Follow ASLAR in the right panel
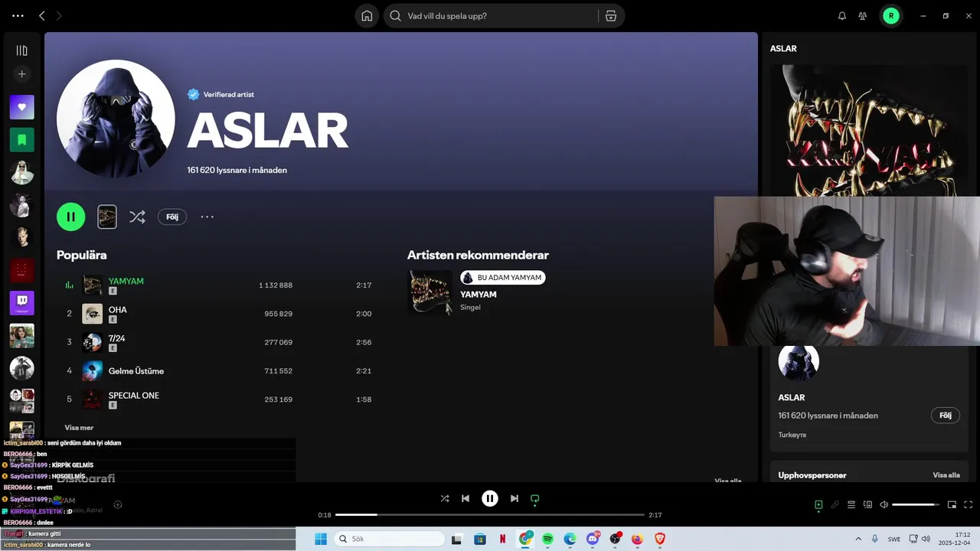 tap(946, 416)
